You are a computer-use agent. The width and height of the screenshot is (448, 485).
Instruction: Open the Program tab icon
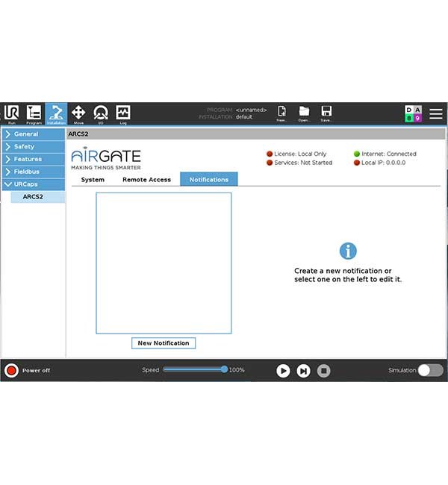34,114
